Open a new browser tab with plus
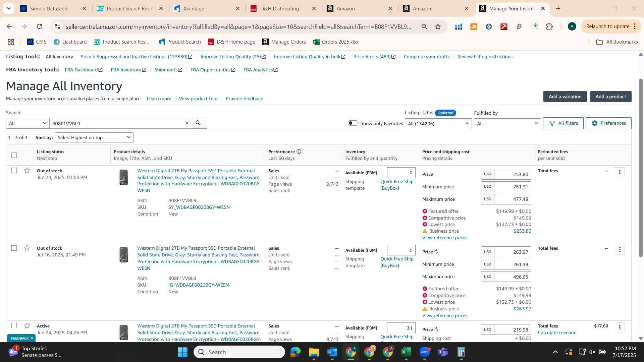This screenshot has width=644, height=362. (558, 8)
